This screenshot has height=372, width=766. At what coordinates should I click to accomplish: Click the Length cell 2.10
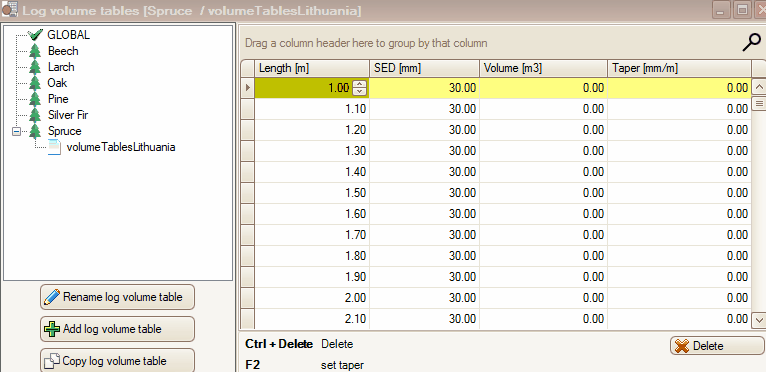[312, 319]
